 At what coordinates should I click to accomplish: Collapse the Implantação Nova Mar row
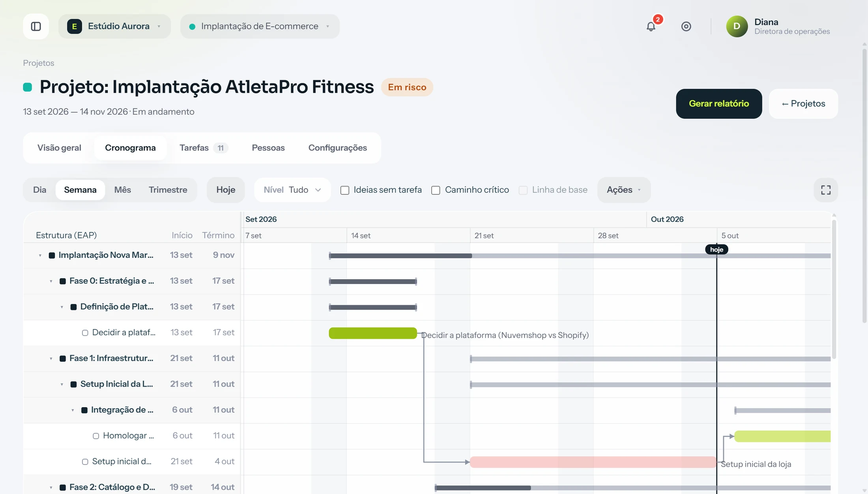(40, 255)
